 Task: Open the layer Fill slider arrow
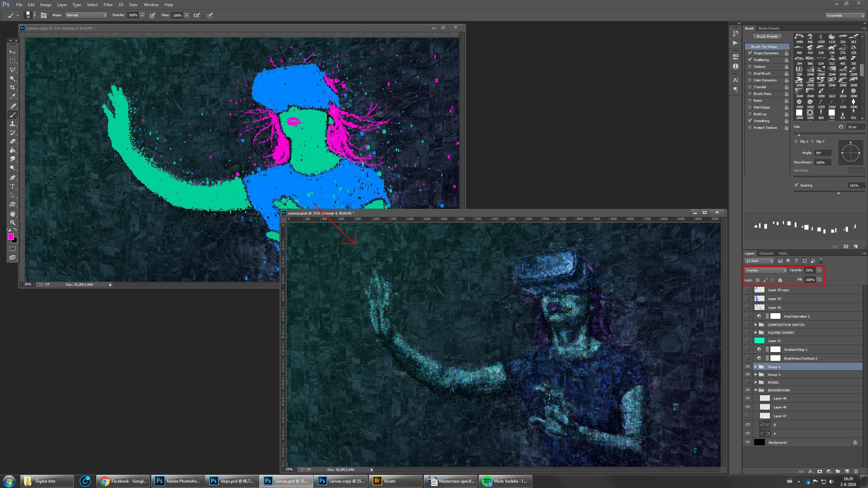point(819,280)
